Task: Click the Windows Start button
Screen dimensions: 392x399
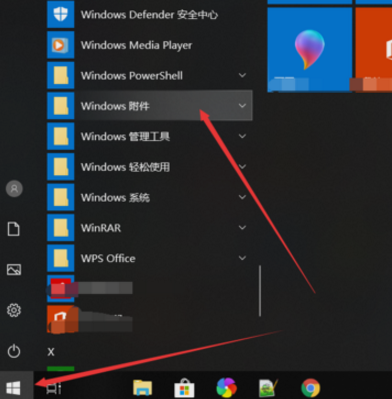Action: coord(13,388)
